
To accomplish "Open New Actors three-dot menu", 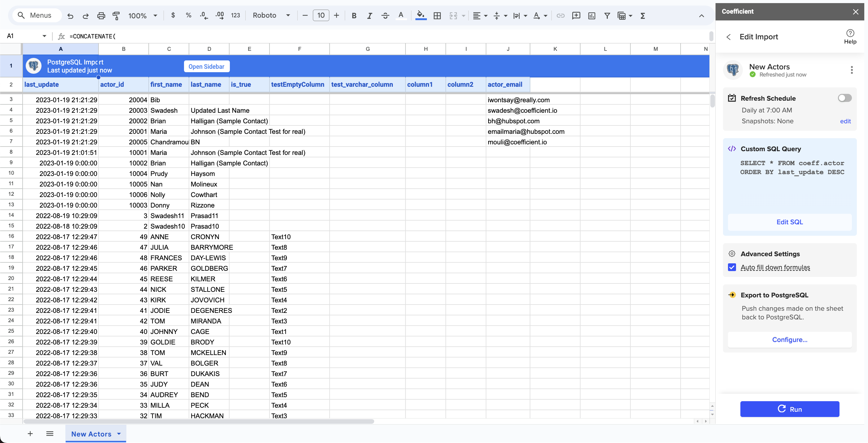I will coord(852,70).
